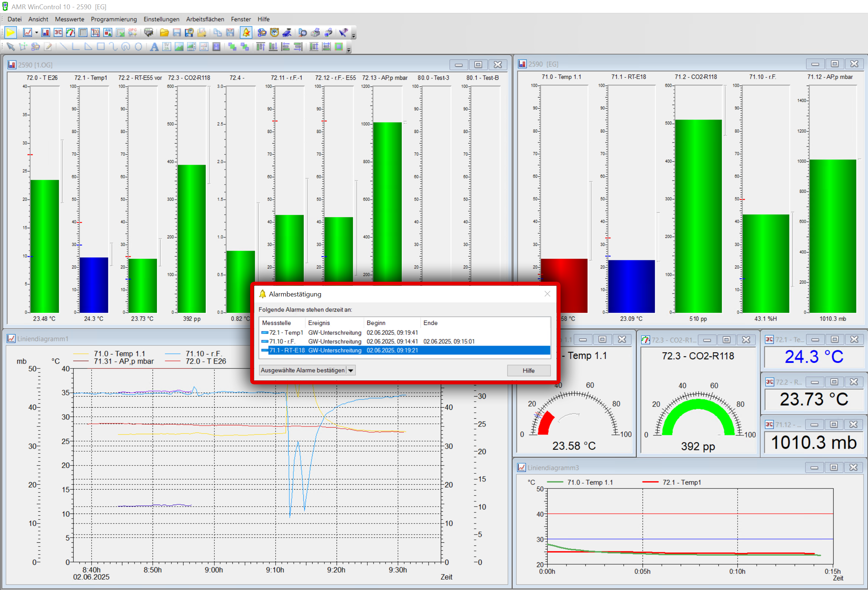The height and width of the screenshot is (590, 868).
Task: Select the arrow pointer tool
Action: pyautogui.click(x=10, y=47)
